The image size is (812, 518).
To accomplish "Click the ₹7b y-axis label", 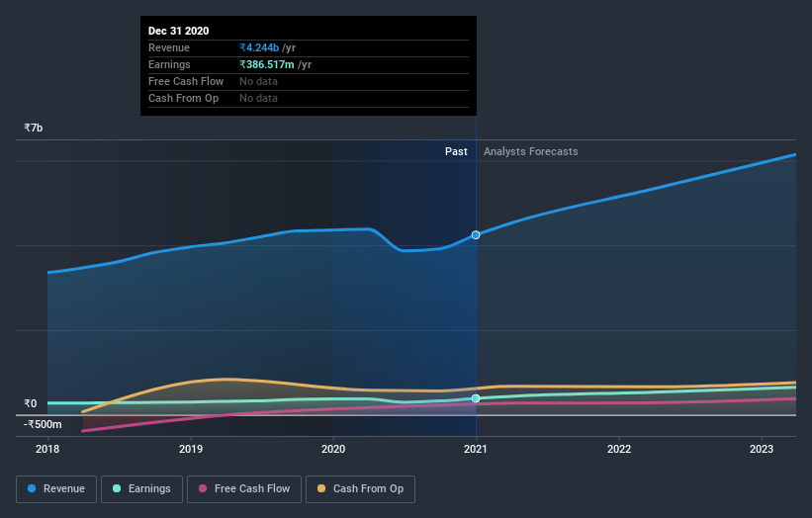I will pyautogui.click(x=34, y=128).
